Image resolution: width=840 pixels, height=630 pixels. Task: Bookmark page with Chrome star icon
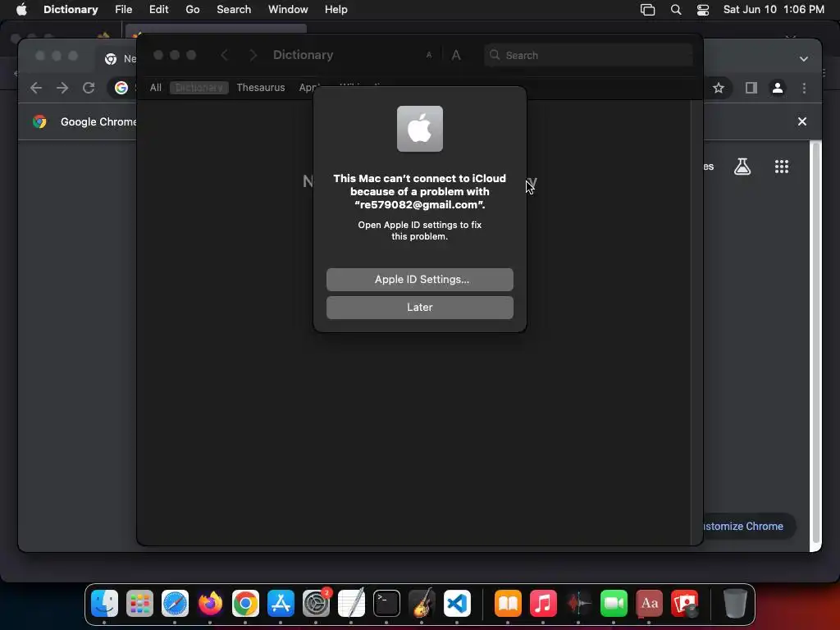719,88
